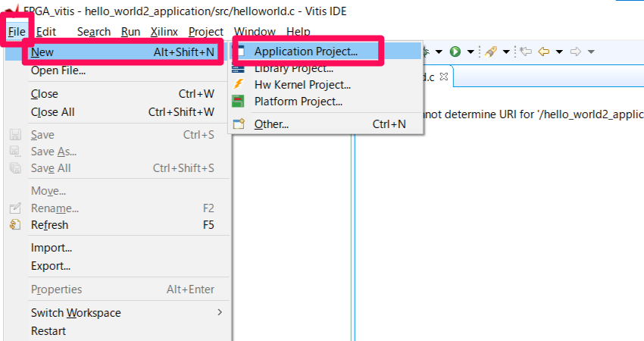Click the Hw Kernel lightning icon

(238, 84)
